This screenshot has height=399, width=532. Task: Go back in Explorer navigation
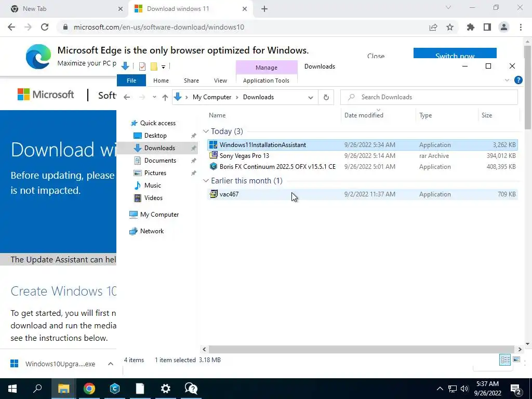pyautogui.click(x=127, y=97)
